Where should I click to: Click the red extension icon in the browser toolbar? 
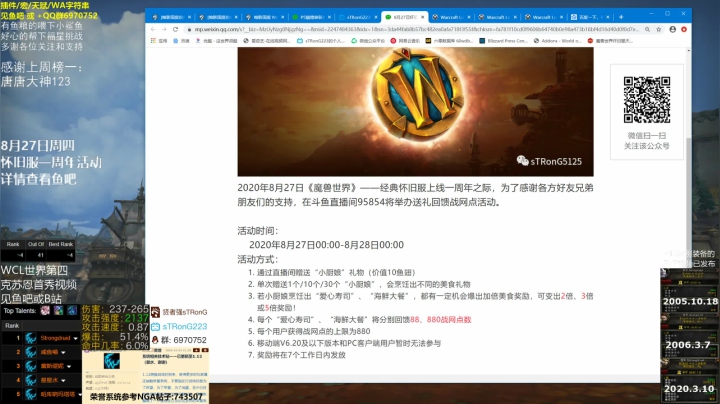coord(684,29)
